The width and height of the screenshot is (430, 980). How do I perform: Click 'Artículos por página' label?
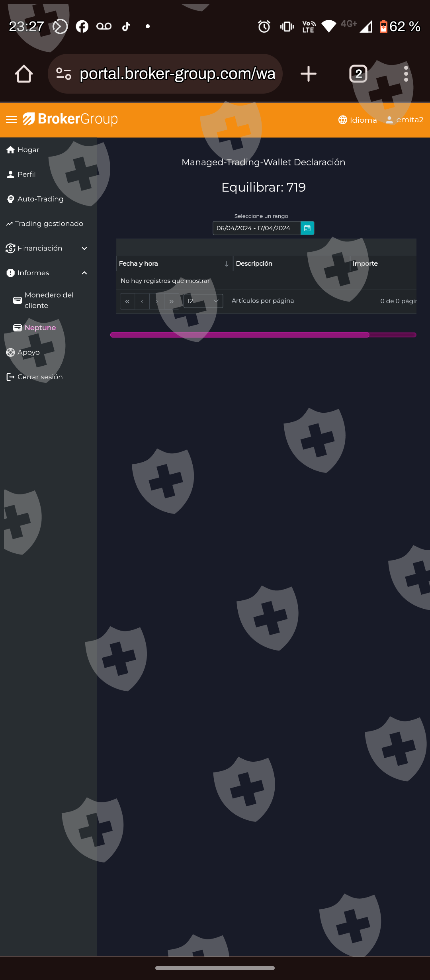point(263,301)
